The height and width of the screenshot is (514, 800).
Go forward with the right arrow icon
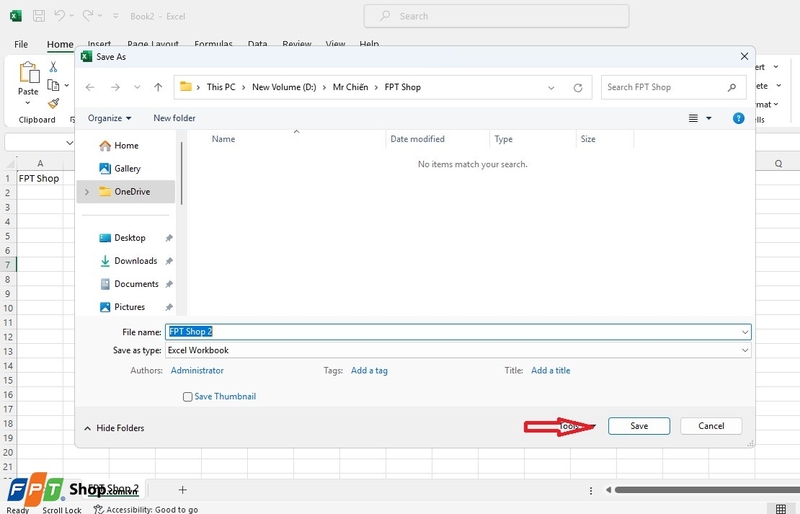(115, 87)
